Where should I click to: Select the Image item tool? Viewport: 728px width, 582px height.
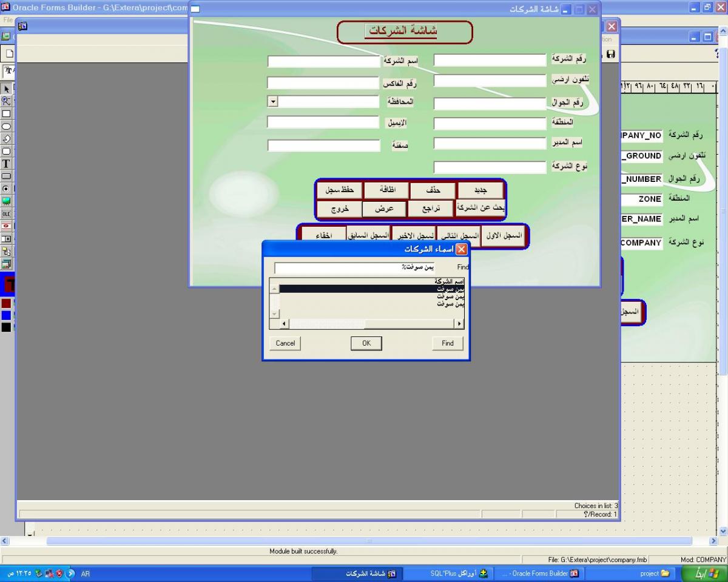click(7, 201)
